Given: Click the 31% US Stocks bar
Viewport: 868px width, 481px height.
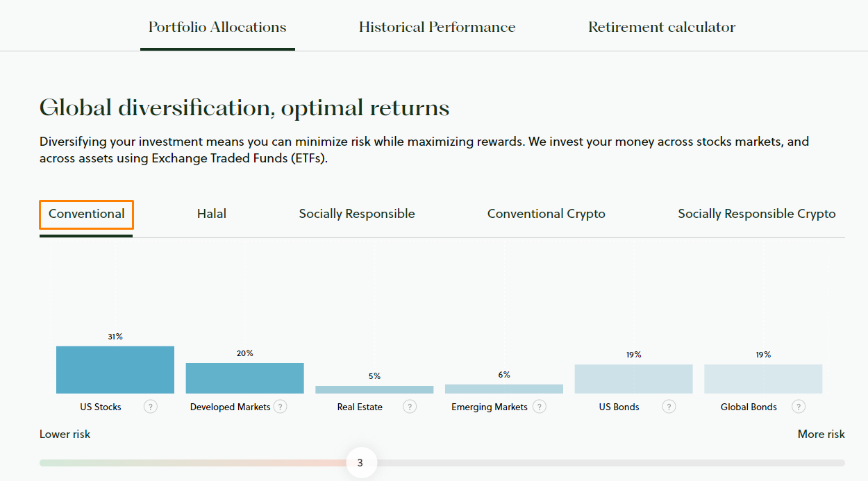Looking at the screenshot, I should [115, 370].
